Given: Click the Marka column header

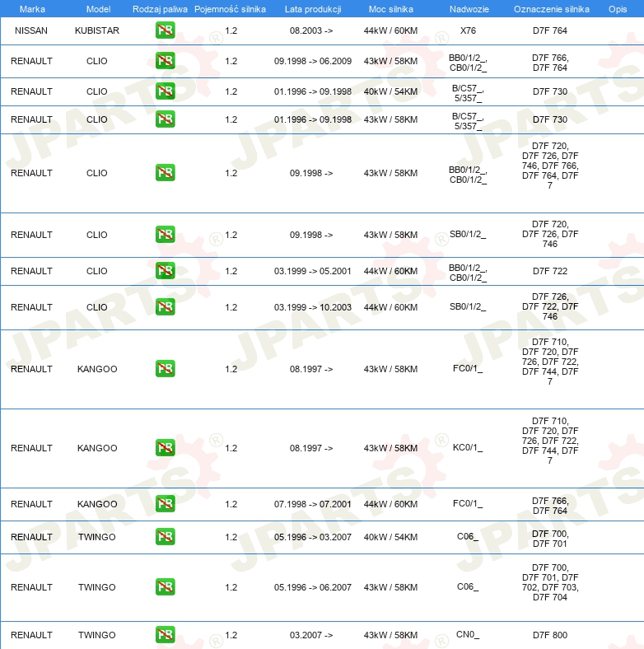Looking at the screenshot, I should point(32,9).
